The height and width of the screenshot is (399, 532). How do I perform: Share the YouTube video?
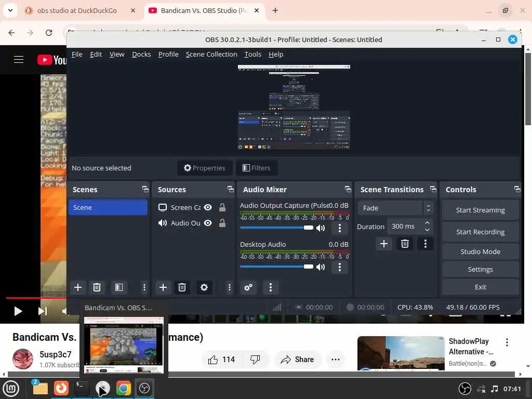tap(297, 360)
